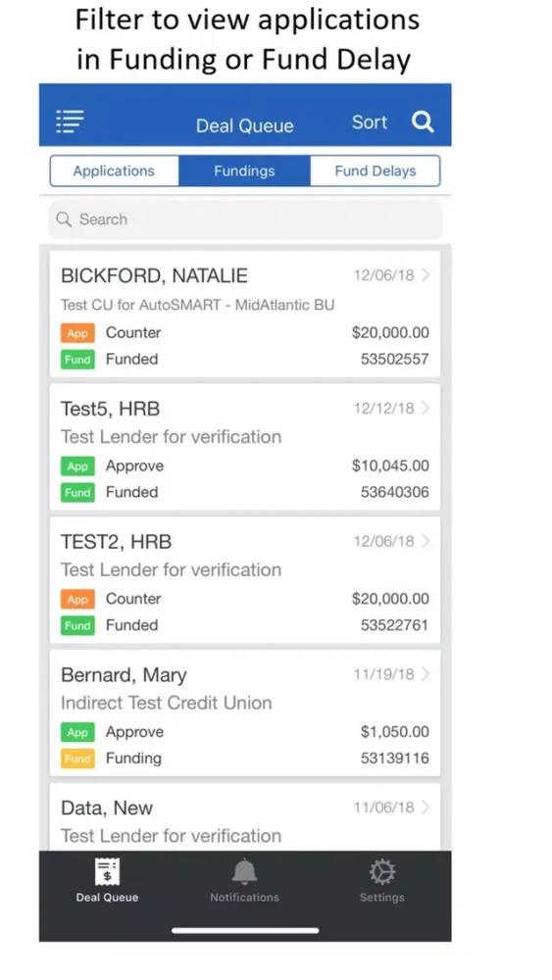
Task: Switch to the Applications segment
Action: pyautogui.click(x=114, y=171)
